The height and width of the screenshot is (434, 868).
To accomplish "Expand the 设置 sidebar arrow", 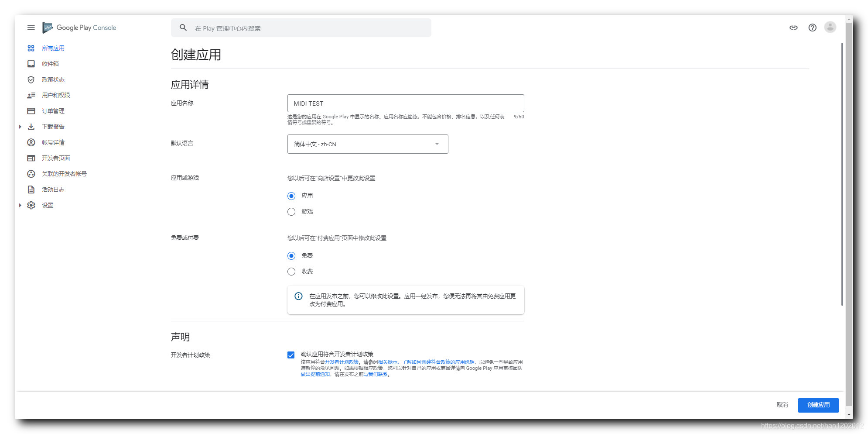I will click(20, 205).
